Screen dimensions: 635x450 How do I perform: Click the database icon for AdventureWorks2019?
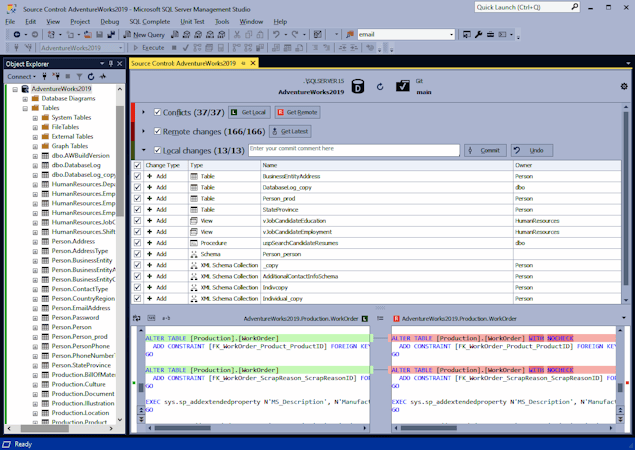[358, 87]
